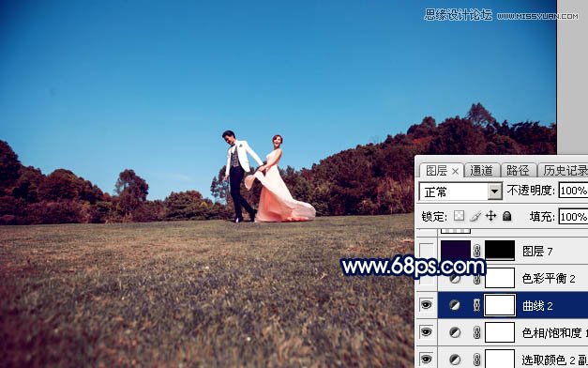Switch to the 通道 tab
588x368 pixels.
[x=481, y=171]
